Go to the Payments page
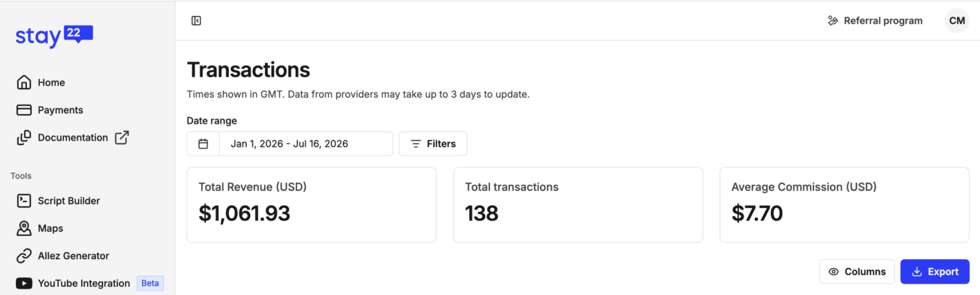This screenshot has height=295, width=980. [x=60, y=110]
